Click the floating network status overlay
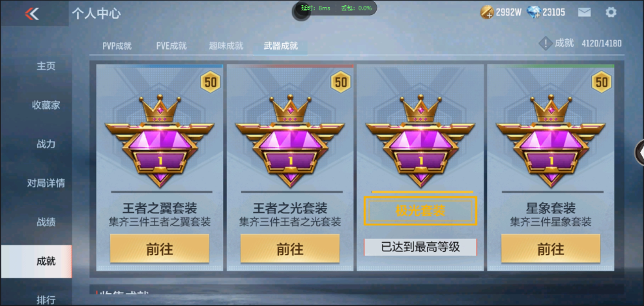The height and width of the screenshot is (306, 644). (x=334, y=8)
